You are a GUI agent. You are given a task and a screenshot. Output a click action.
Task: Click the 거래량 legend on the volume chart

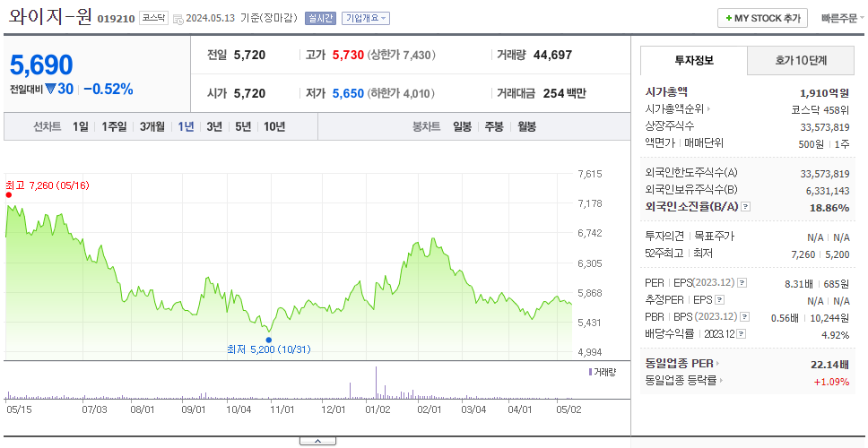click(603, 372)
